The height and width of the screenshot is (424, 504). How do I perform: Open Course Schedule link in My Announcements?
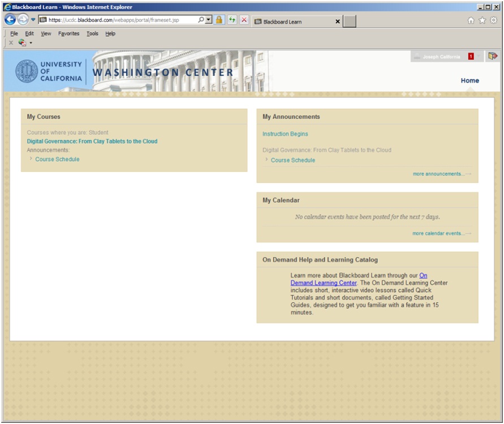[293, 160]
